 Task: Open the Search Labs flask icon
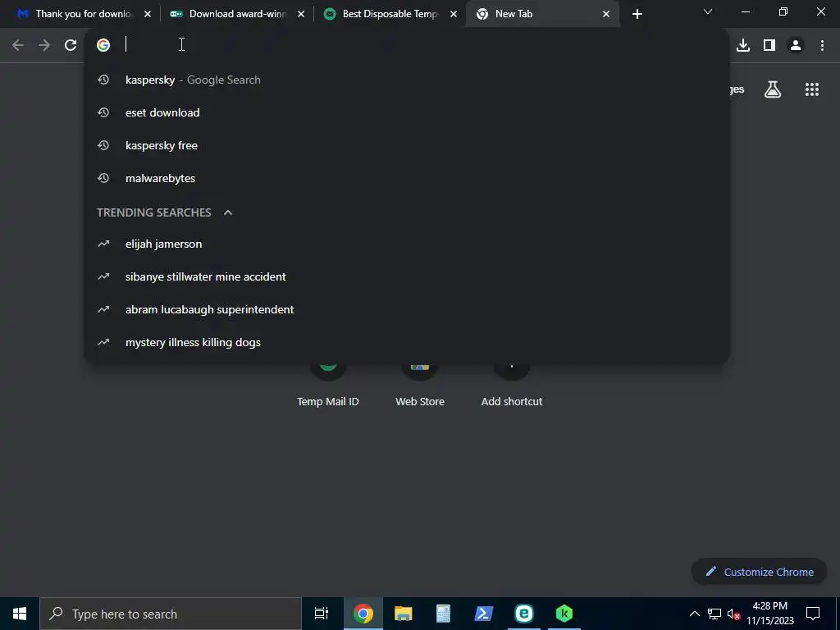[x=773, y=89]
